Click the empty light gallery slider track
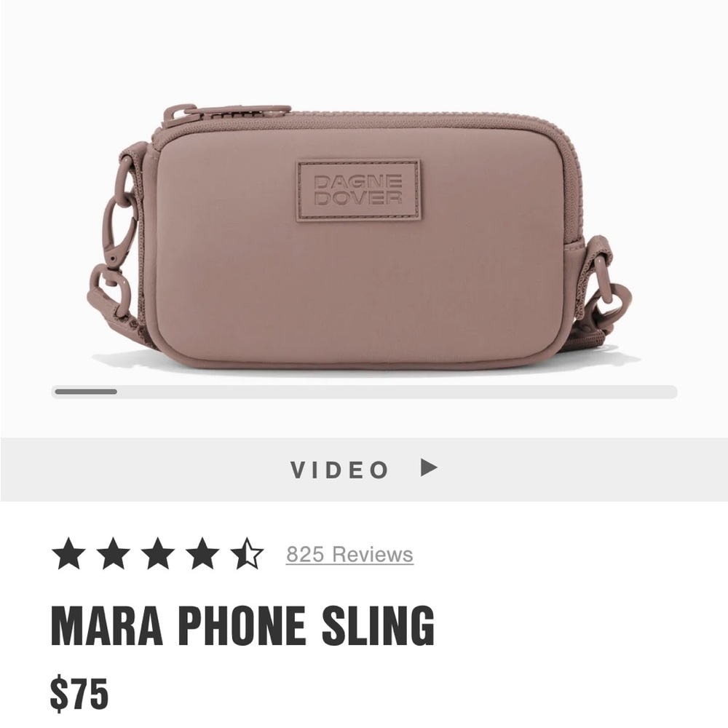Image resolution: width=728 pixels, height=728 pixels. 397,392
